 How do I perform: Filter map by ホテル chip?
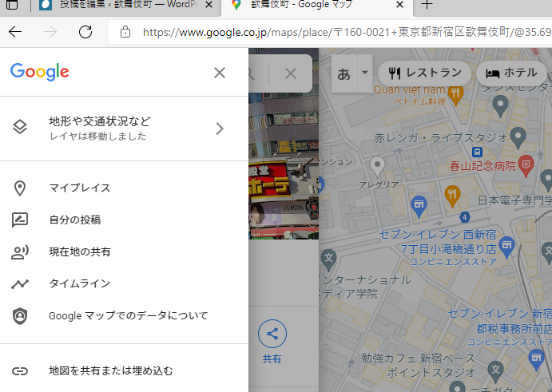click(x=512, y=73)
